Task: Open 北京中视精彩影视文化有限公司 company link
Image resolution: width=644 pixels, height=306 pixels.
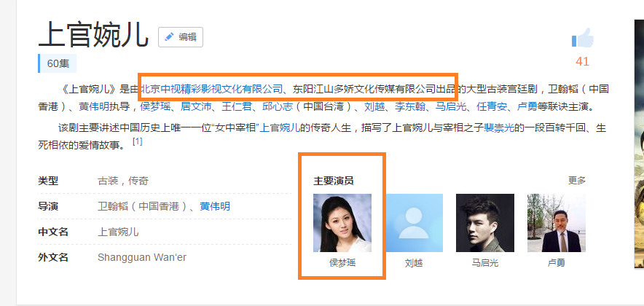Action: tap(212, 88)
